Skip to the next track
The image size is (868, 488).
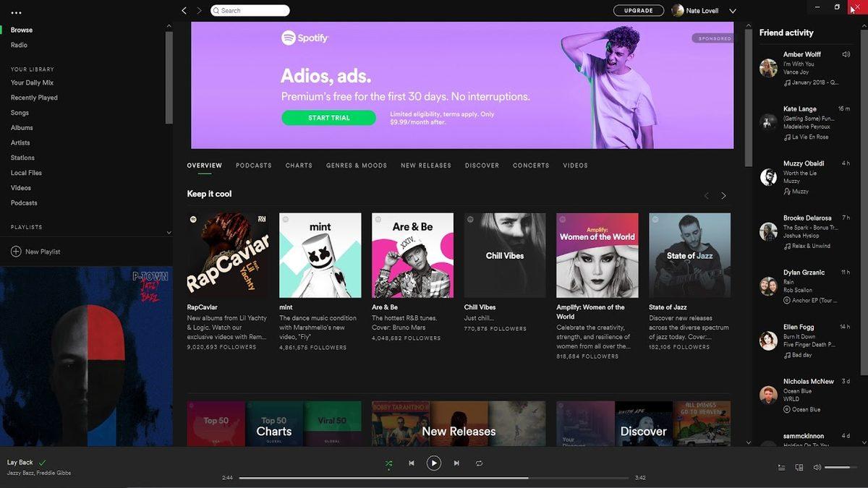click(x=456, y=463)
